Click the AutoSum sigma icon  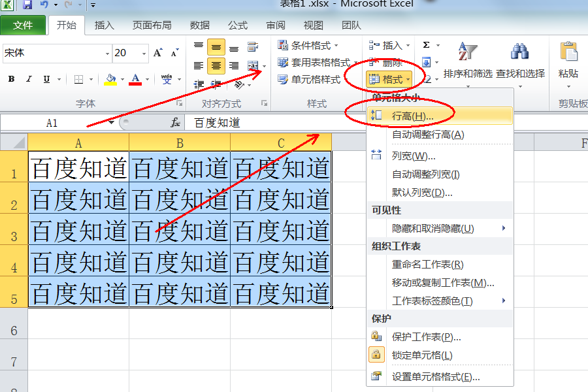coord(427,45)
